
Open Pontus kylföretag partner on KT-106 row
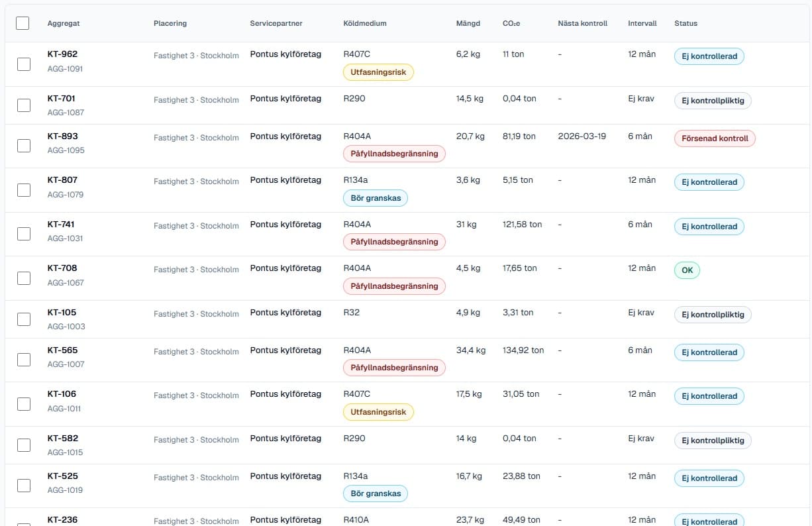[x=285, y=394]
